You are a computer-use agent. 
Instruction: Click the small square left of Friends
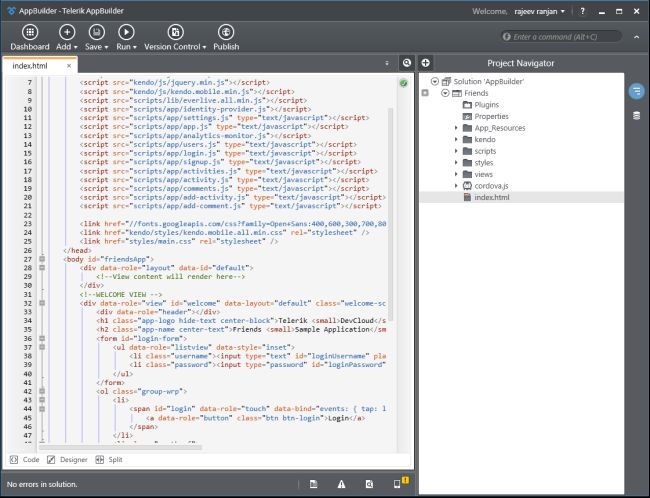pyautogui.click(x=425, y=93)
